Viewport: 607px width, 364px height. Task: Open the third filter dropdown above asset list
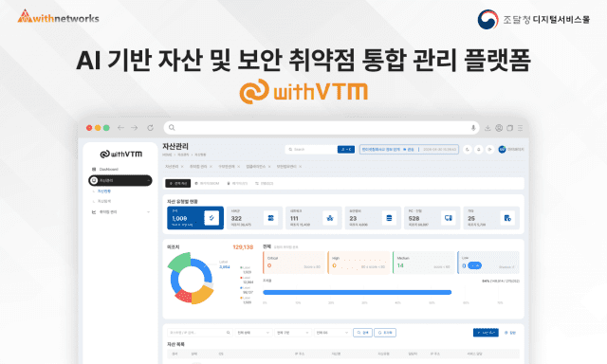(332, 333)
